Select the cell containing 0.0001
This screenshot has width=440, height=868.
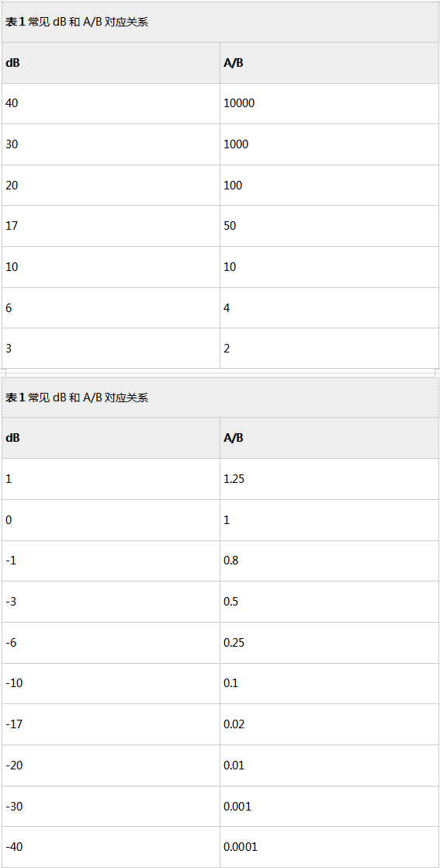329,847
